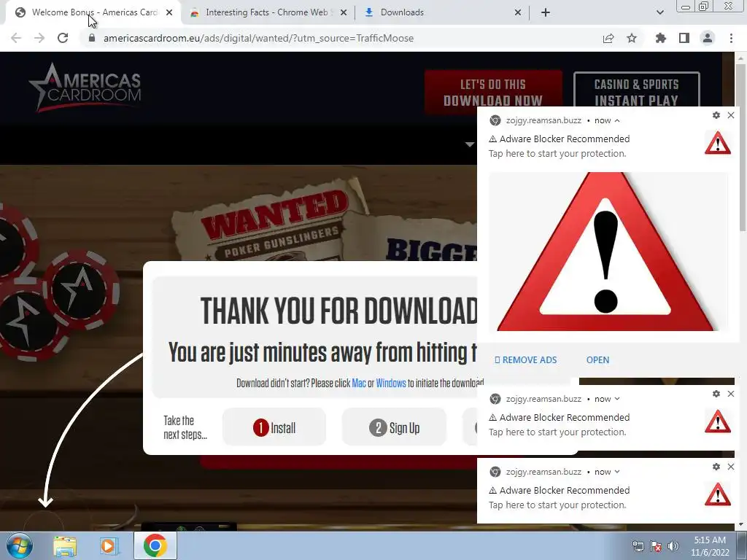Go back using the browser back arrow
Screen dimensions: 747x560
(x=16, y=38)
